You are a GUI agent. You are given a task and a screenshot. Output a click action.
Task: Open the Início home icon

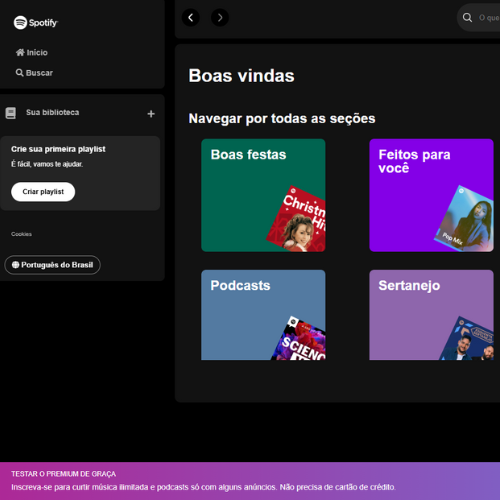pos(20,52)
